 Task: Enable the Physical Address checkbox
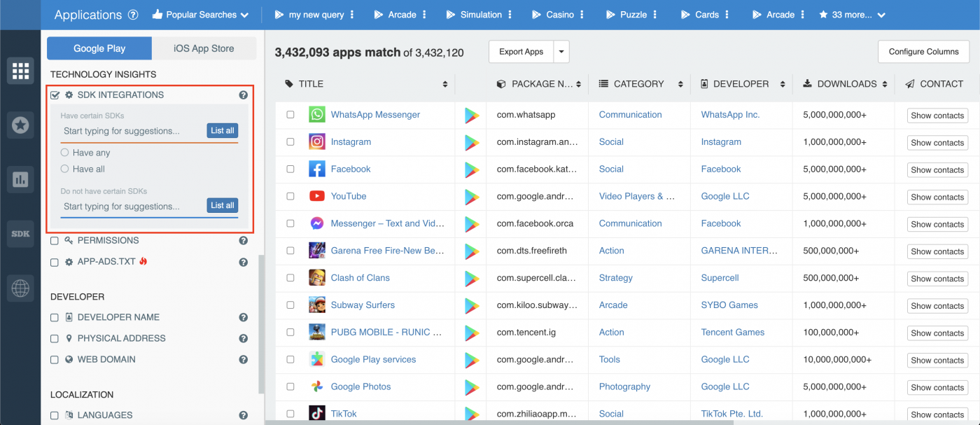point(55,339)
